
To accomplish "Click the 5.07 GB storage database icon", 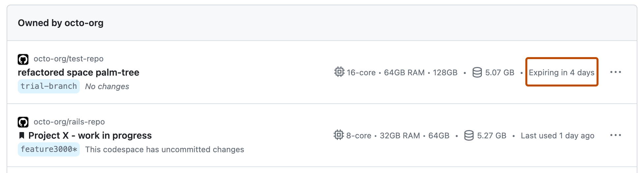I will [477, 72].
